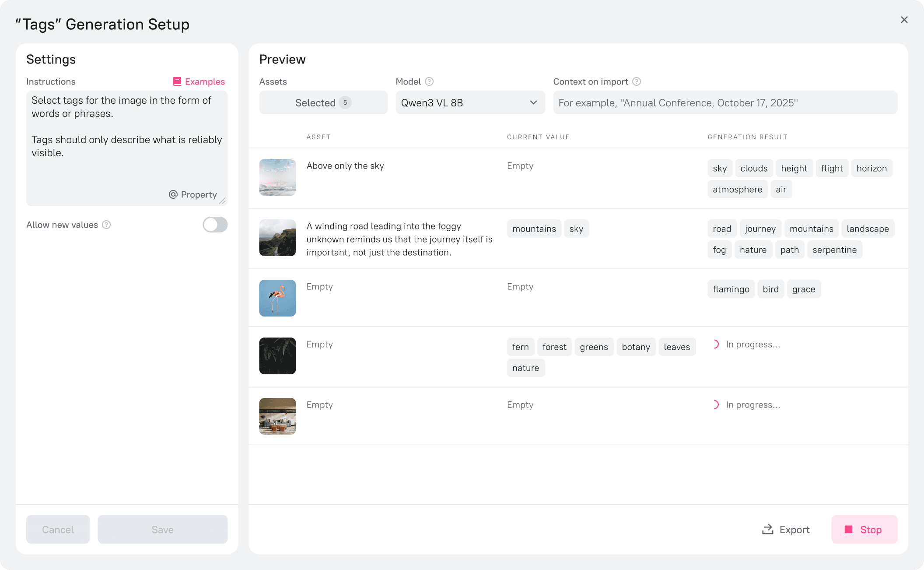Click the sky clouds image thumbnail
924x570 pixels.
[x=277, y=177]
